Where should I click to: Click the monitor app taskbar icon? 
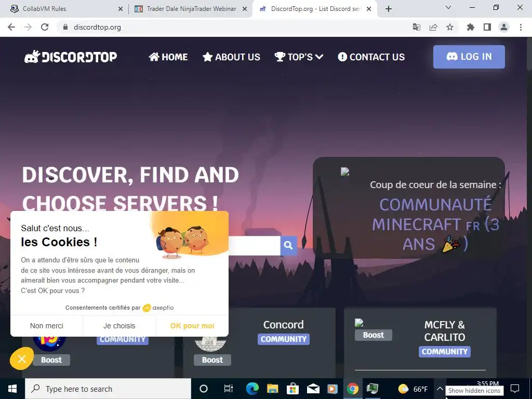tap(373, 389)
